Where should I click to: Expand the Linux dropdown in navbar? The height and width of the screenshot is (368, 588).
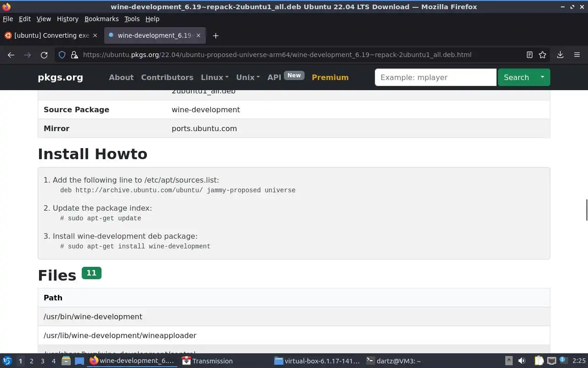pyautogui.click(x=215, y=77)
